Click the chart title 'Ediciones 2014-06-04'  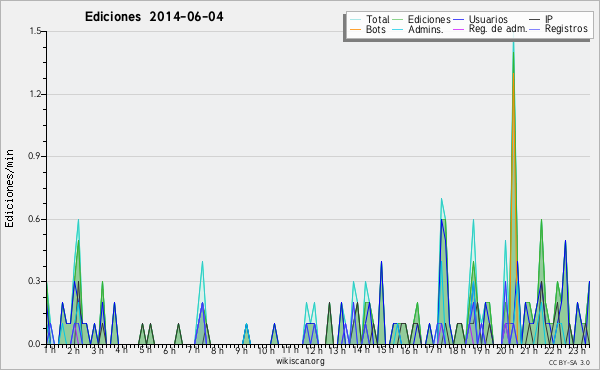(x=154, y=17)
